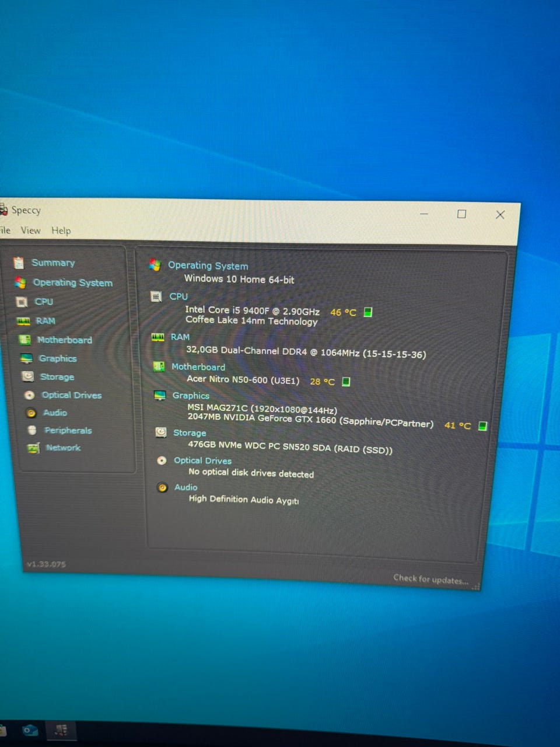Click 'High Definition Audio Aygıtı' text

click(244, 500)
